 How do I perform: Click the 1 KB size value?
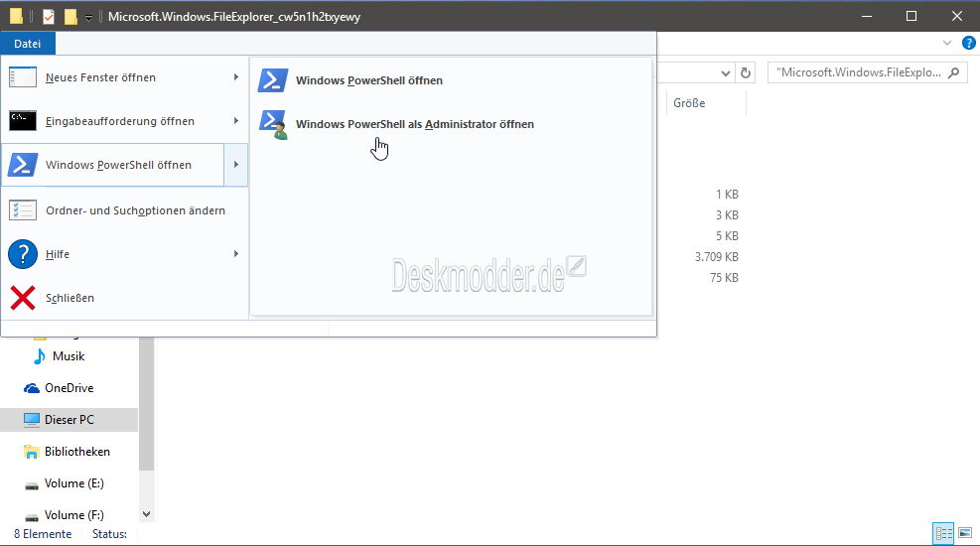point(727,195)
